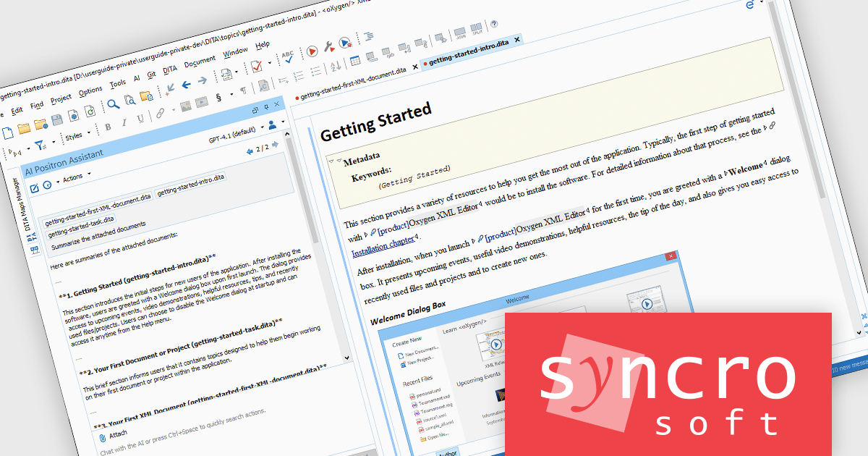The height and width of the screenshot is (456, 868).
Task: Click the Insert Web Link (chain) icon
Action: coord(160,113)
